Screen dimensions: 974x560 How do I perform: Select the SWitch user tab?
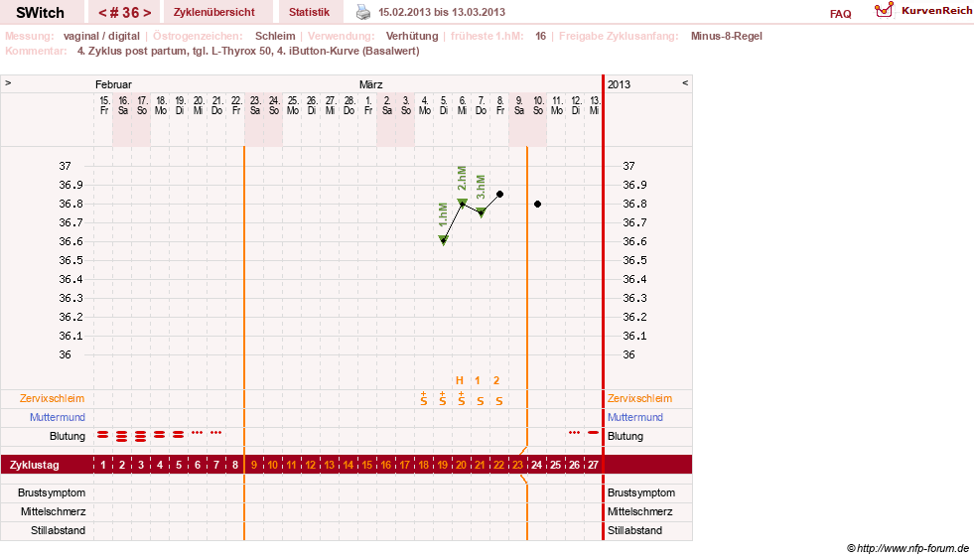(x=41, y=13)
